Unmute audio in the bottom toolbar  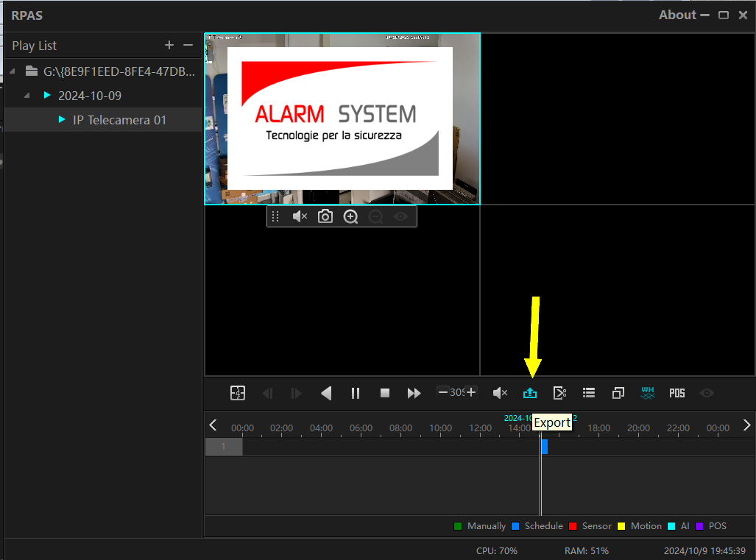click(x=500, y=393)
